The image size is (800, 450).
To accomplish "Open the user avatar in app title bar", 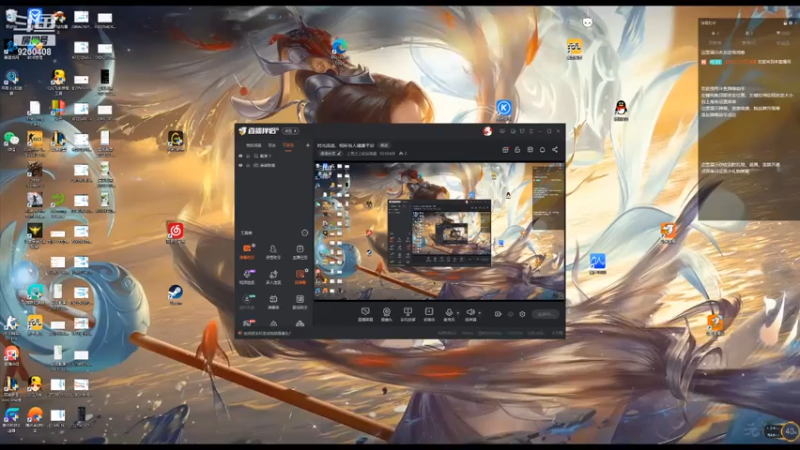I will coord(488,131).
